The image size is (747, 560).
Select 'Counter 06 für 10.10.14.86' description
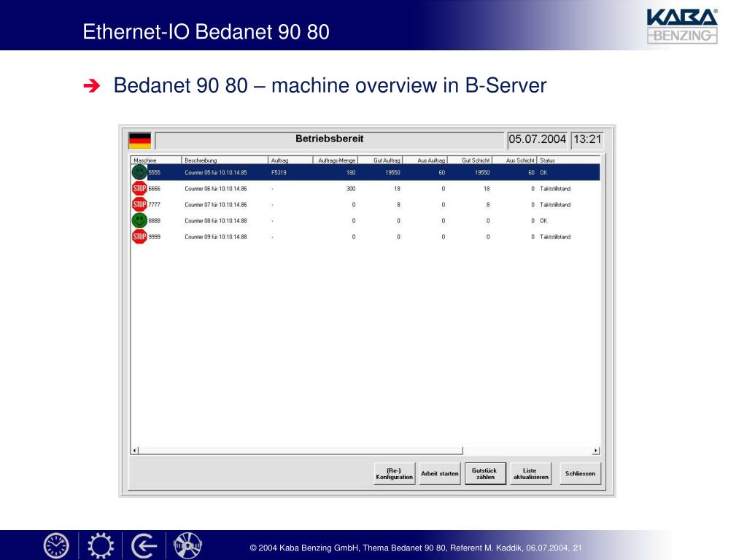tap(216, 189)
